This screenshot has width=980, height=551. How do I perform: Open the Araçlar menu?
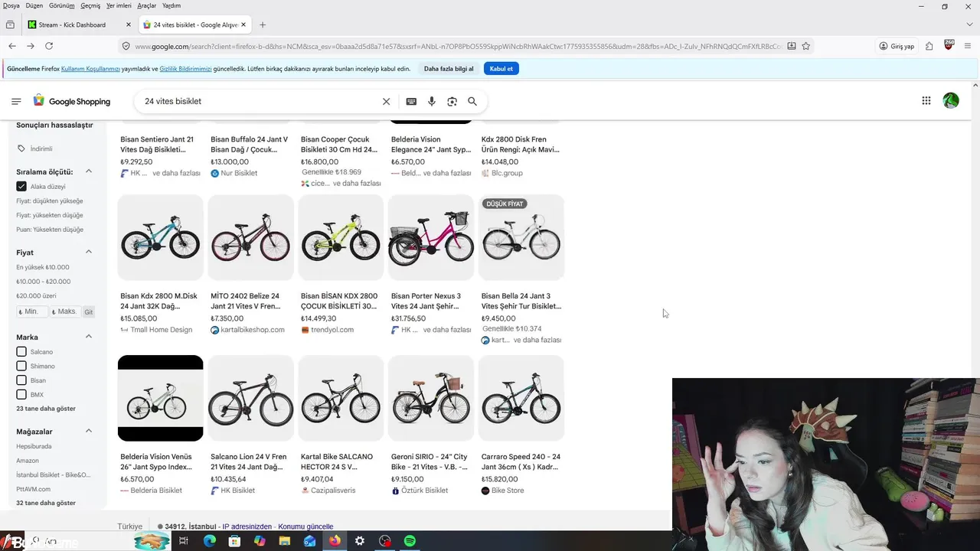pyautogui.click(x=146, y=5)
